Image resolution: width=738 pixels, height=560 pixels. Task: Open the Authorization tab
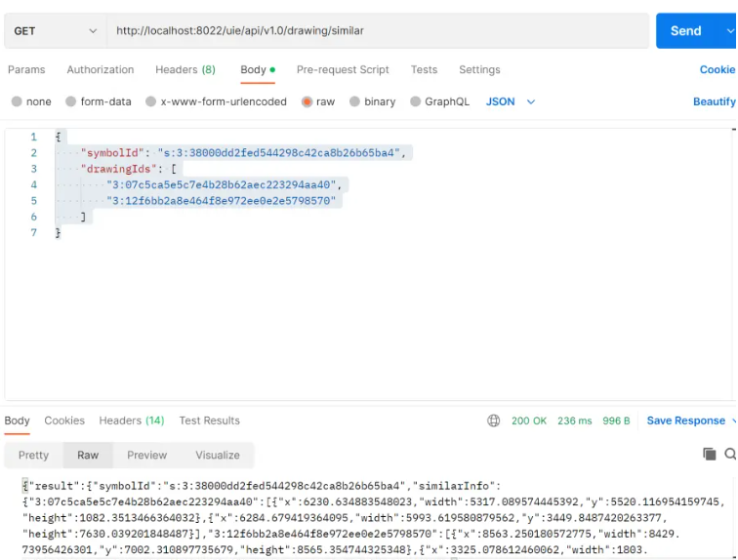[x=101, y=69]
